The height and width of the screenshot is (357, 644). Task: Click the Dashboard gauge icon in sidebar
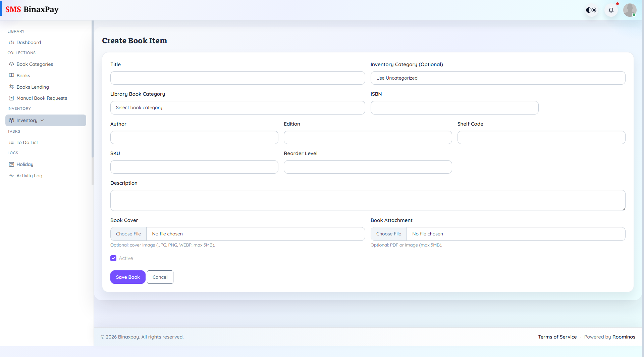(x=11, y=42)
